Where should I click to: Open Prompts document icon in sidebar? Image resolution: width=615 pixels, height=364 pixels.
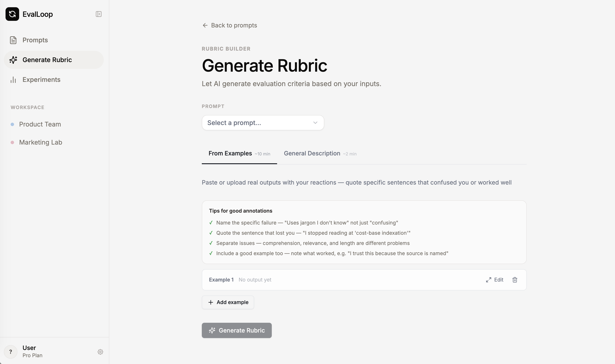(13, 40)
